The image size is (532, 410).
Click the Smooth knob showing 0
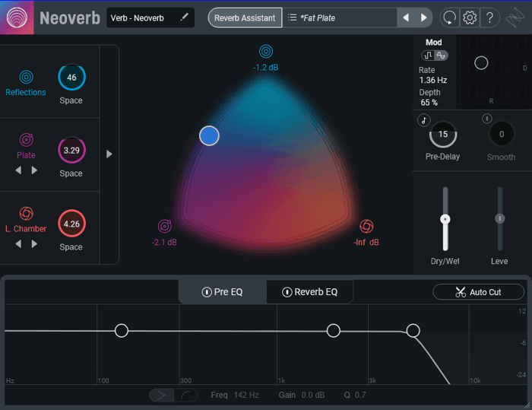[x=502, y=134]
